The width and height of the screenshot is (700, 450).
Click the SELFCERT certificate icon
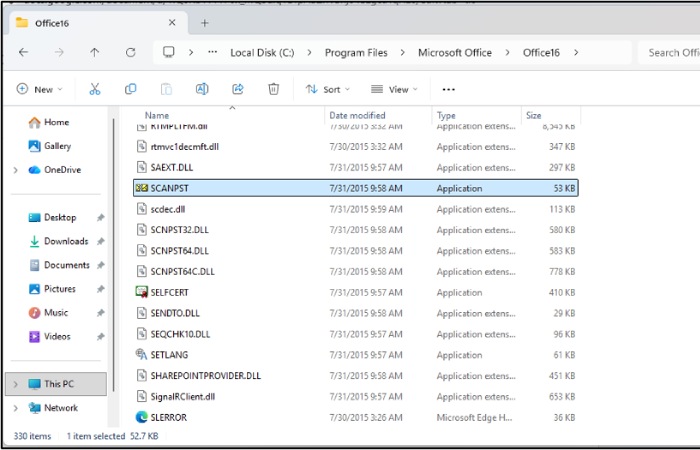pos(142,292)
